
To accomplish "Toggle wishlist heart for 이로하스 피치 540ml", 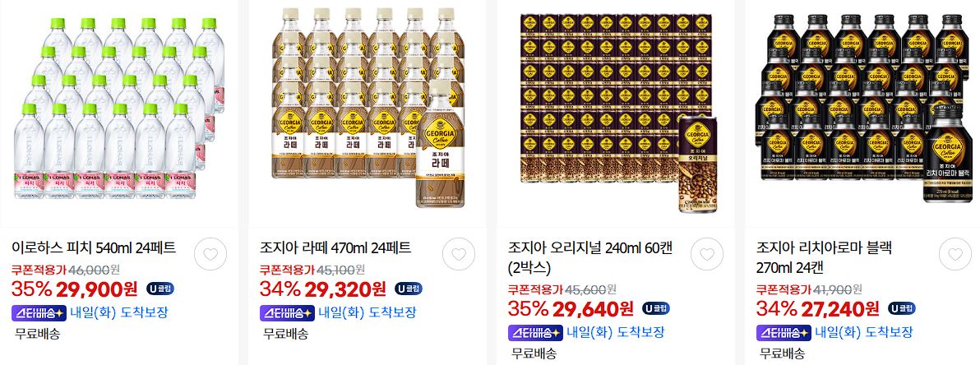I will [x=210, y=254].
